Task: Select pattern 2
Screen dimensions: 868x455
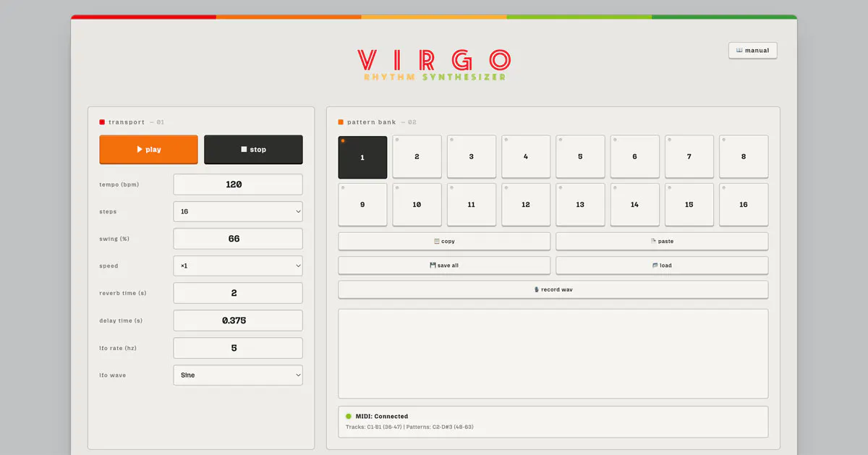Action: pyautogui.click(x=417, y=157)
